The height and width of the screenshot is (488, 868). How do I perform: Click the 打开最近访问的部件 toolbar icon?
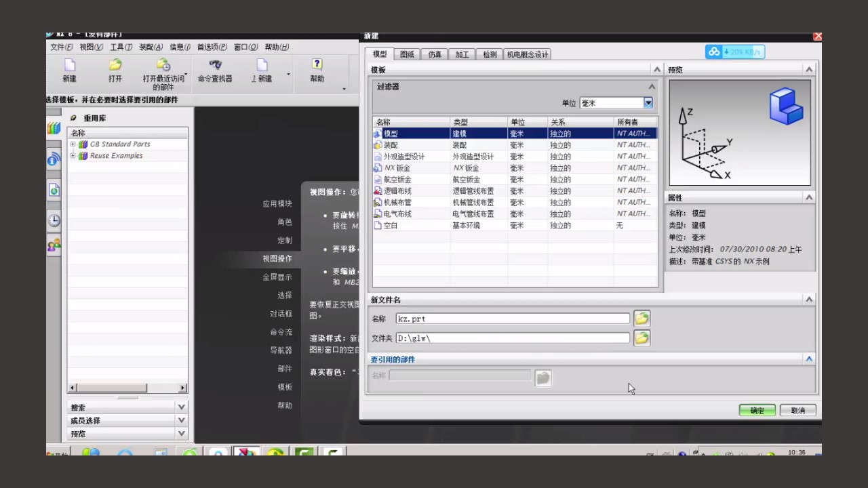163,65
